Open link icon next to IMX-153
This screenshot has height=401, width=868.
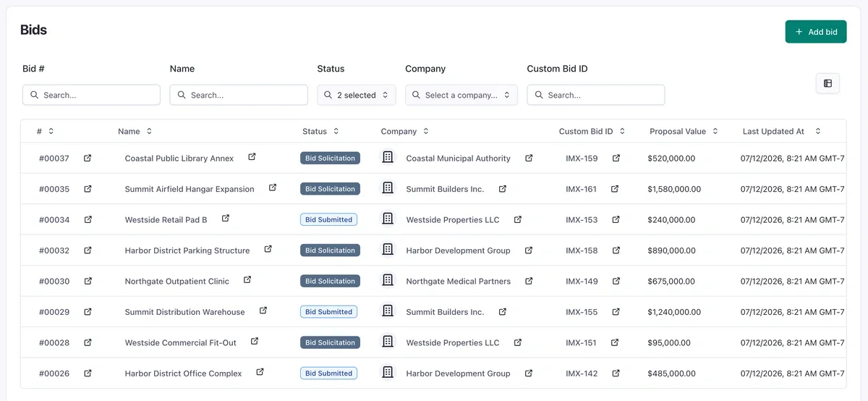pos(616,219)
